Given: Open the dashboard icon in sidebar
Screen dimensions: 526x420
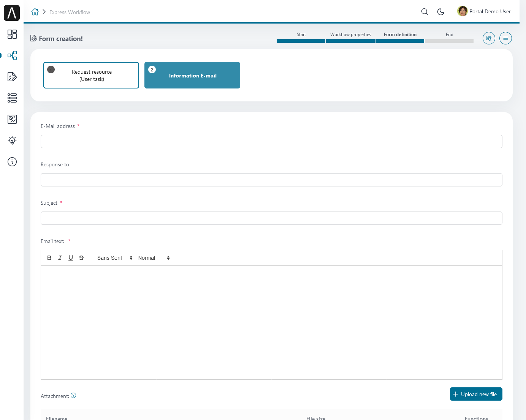Looking at the screenshot, I should coord(12,34).
